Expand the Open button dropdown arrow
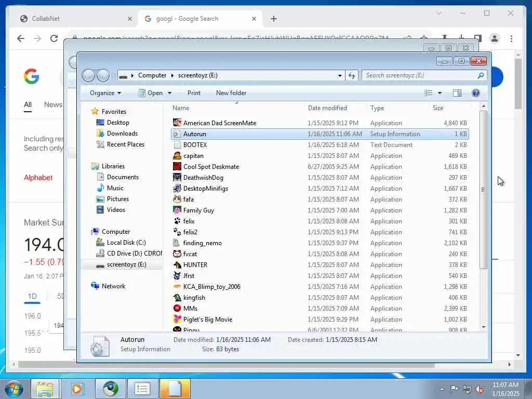This screenshot has height=399, width=532. coord(170,93)
